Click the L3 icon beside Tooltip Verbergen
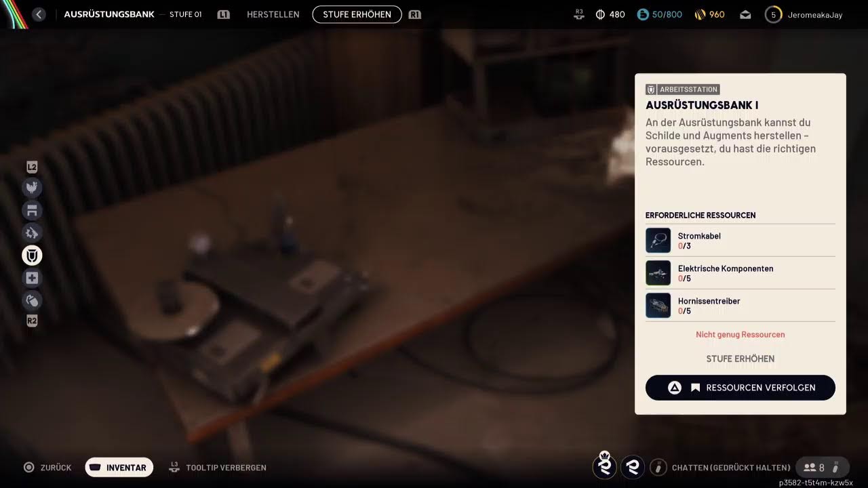868x488 pixels. [174, 467]
